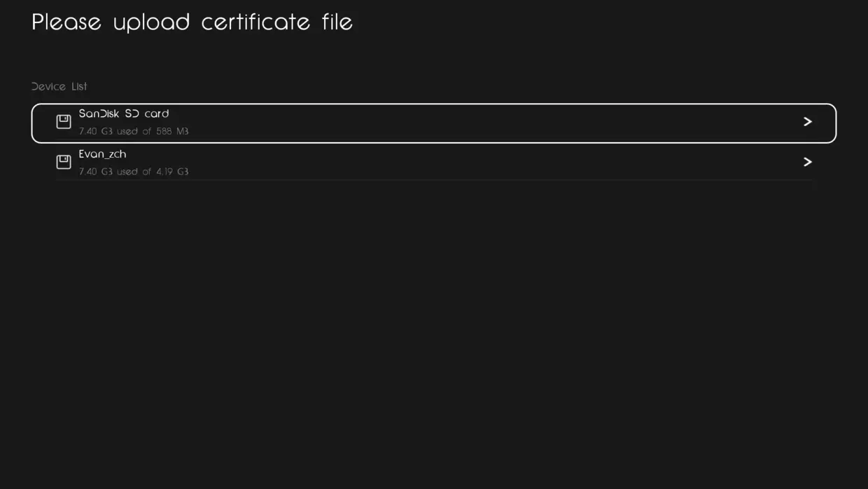
Task: Choose second device in the Device List
Action: tap(434, 163)
